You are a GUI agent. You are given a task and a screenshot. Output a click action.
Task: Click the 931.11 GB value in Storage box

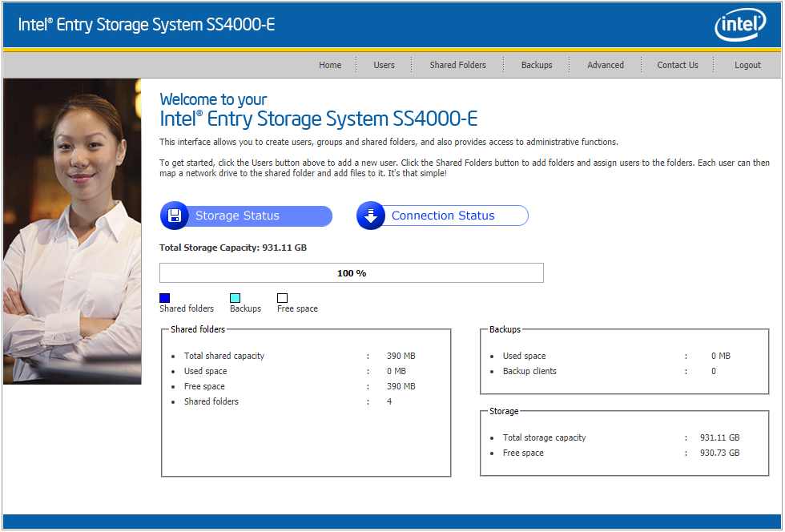pos(719,437)
